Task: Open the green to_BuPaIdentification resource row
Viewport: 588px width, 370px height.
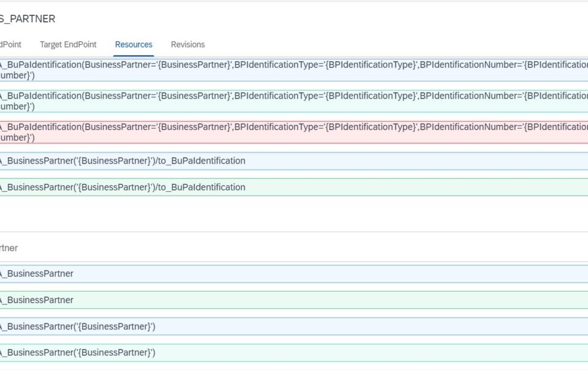Action: 294,187
